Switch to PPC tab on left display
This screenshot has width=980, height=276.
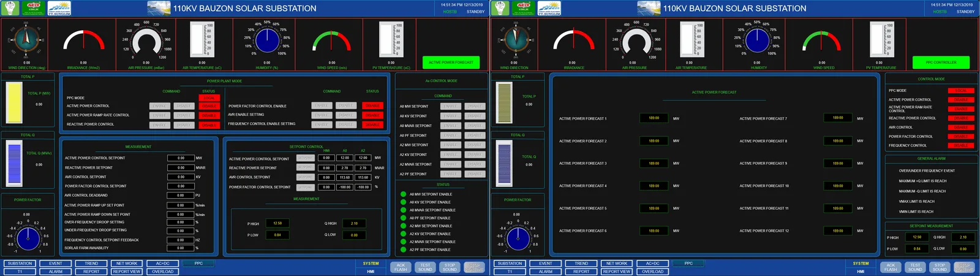point(198,264)
